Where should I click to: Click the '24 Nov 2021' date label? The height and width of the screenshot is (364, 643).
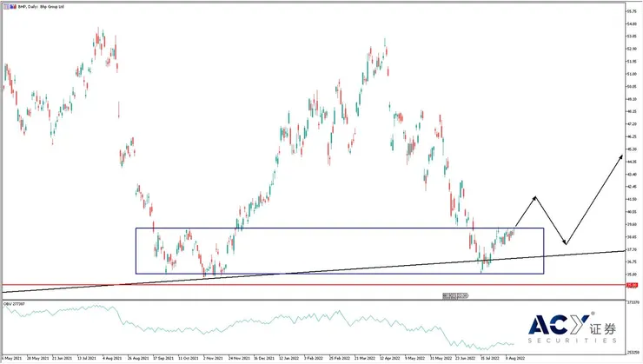click(x=240, y=358)
